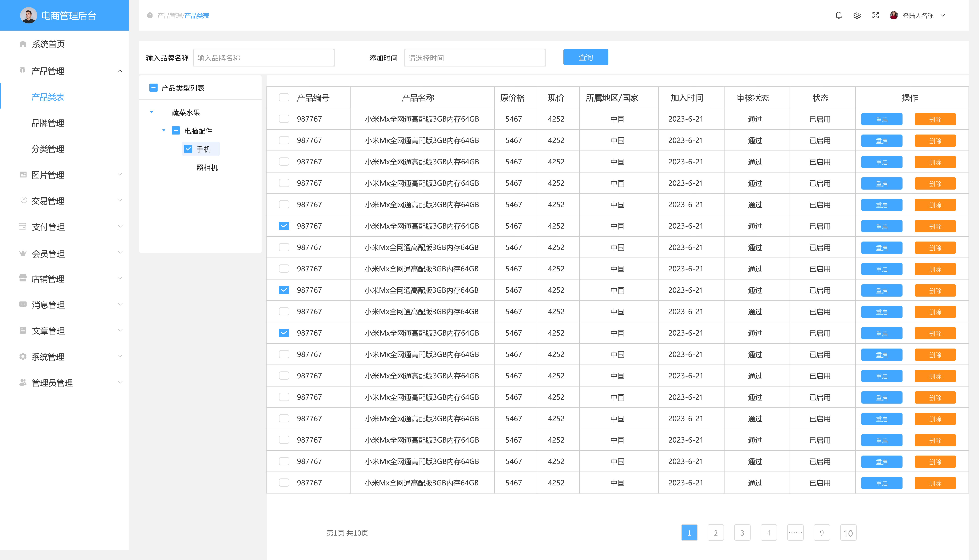
Task: Collapse the 电脑配件 tree node arrow
Action: pos(164,130)
